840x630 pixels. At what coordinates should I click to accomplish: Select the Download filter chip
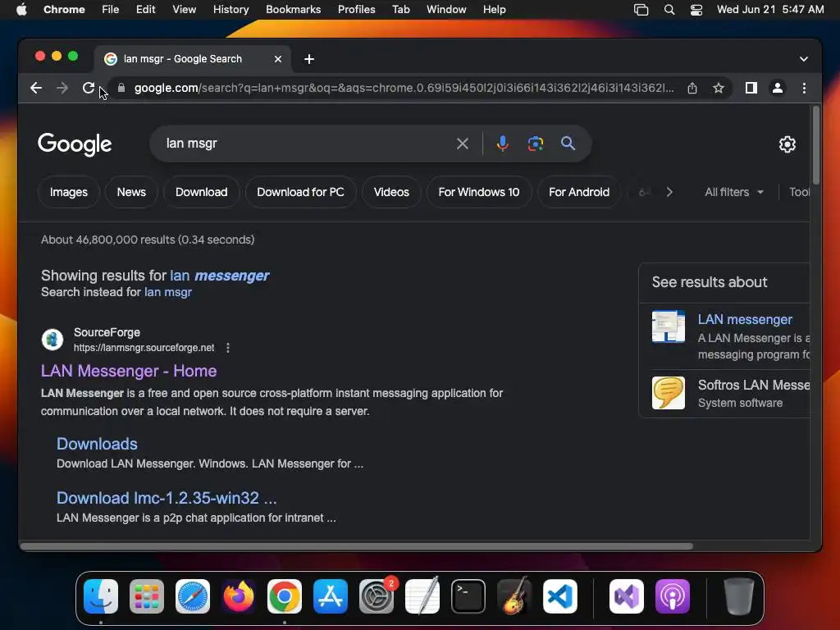click(x=202, y=192)
